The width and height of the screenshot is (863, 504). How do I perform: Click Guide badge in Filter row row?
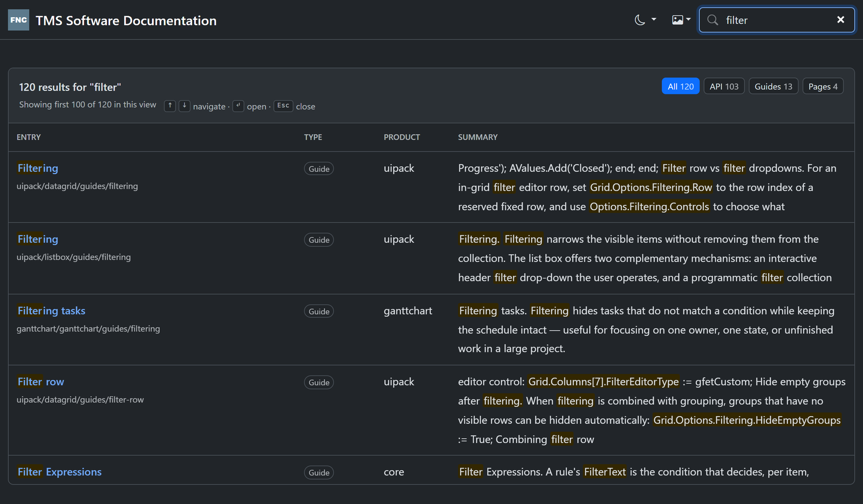point(319,383)
